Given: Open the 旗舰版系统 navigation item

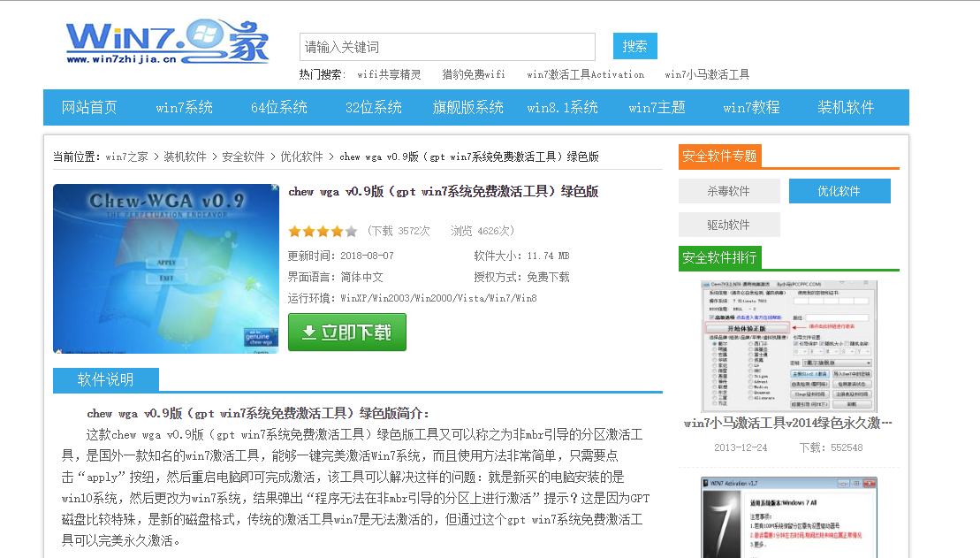Looking at the screenshot, I should point(468,108).
